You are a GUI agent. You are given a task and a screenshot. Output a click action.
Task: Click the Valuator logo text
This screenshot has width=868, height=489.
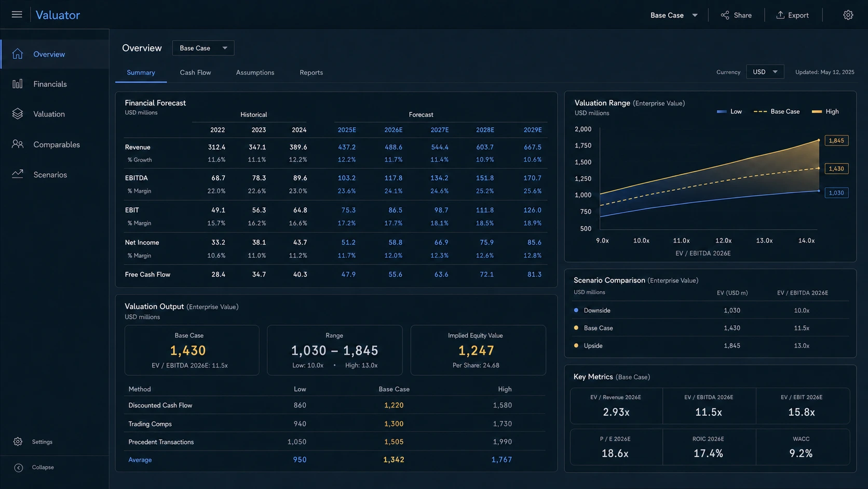(58, 15)
